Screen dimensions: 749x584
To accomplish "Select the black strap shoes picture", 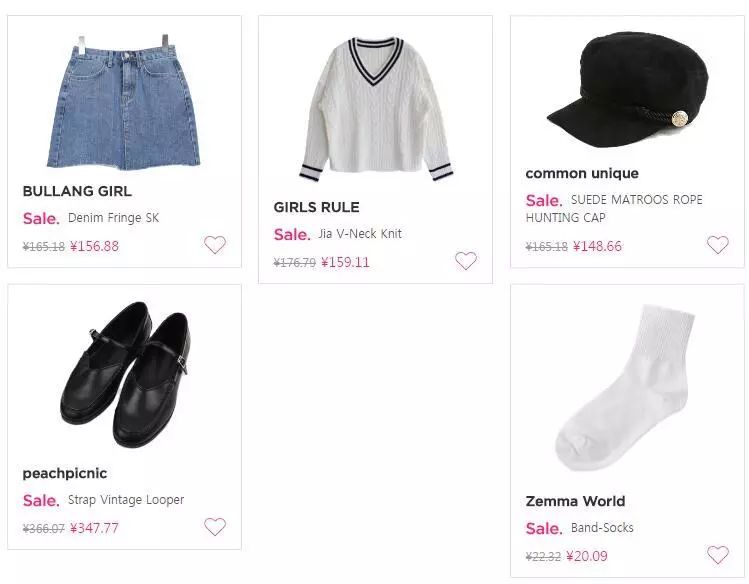I will click(124, 374).
